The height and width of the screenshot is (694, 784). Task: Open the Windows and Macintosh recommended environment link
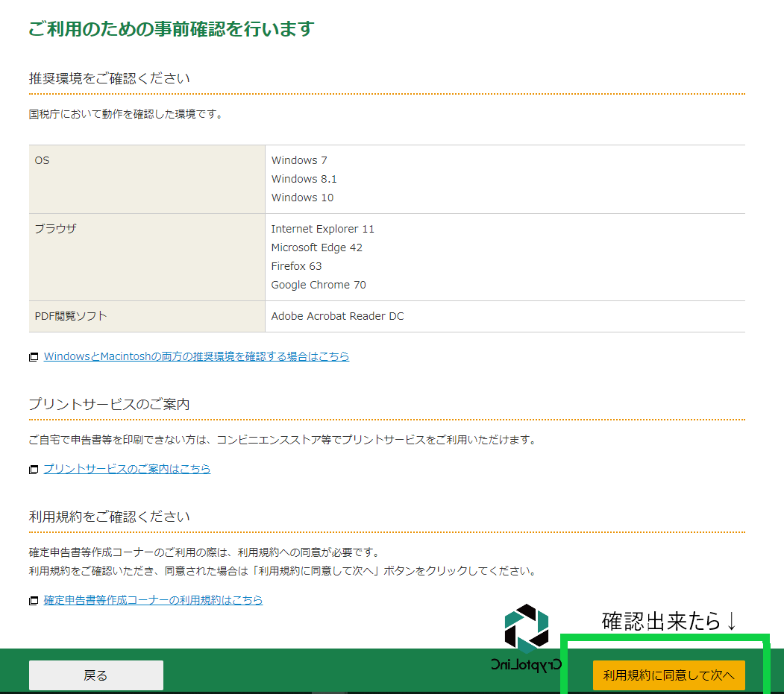(x=196, y=356)
